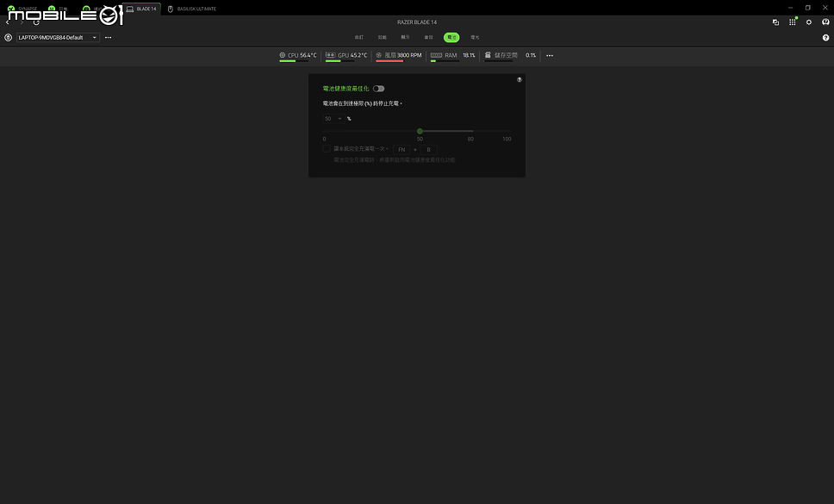This screenshot has height=504, width=834.
Task: Click the storage drive icon in status bar
Action: (x=488, y=55)
